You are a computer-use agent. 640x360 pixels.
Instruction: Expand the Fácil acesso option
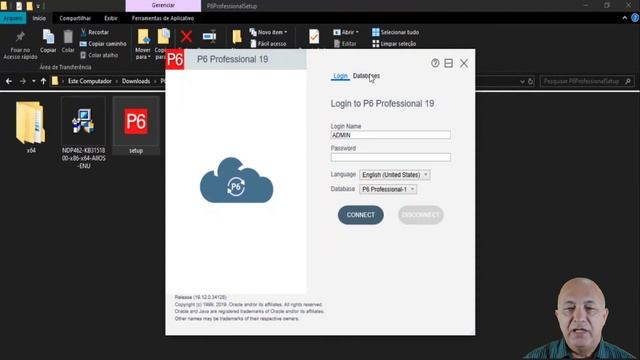coord(268,43)
